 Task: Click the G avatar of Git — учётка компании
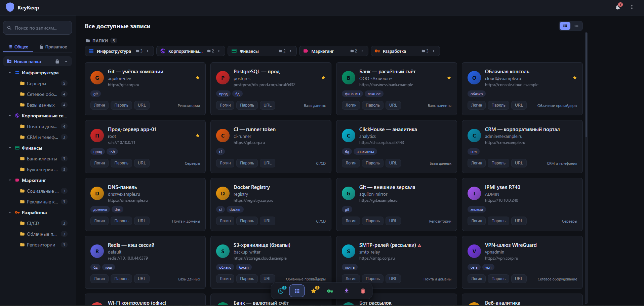97,78
